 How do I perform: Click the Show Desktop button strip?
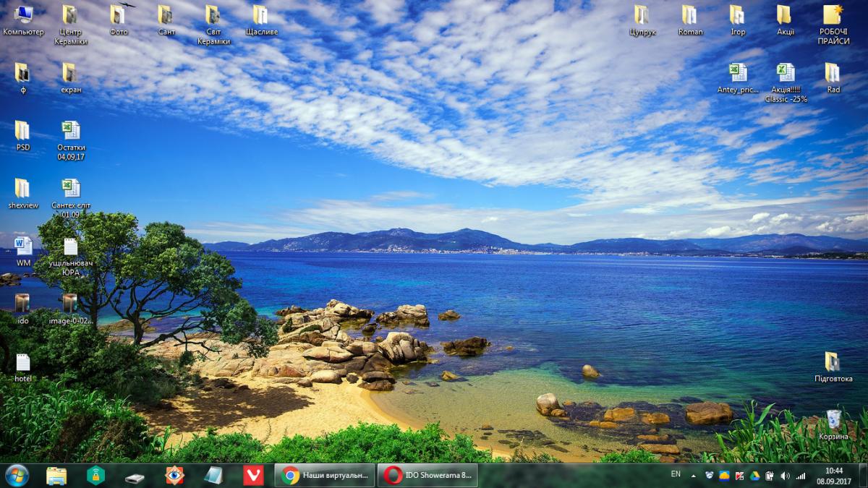(x=863, y=475)
